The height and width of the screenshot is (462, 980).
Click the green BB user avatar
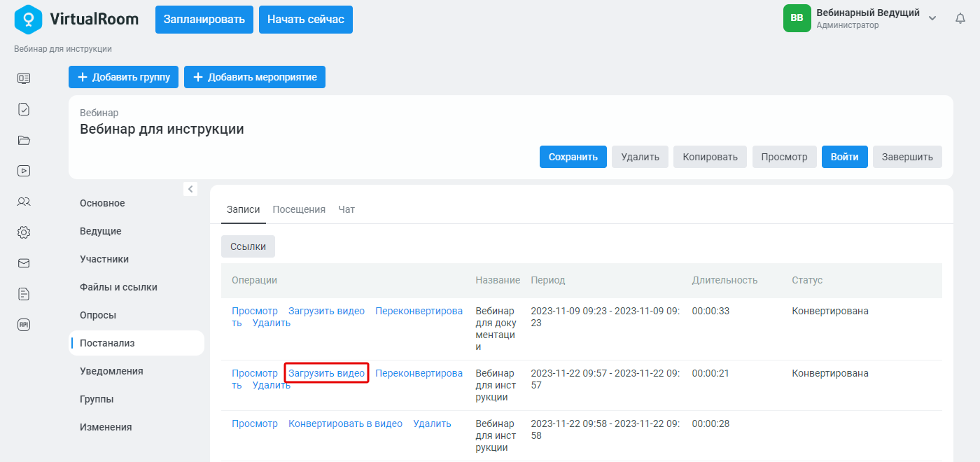pyautogui.click(x=797, y=18)
